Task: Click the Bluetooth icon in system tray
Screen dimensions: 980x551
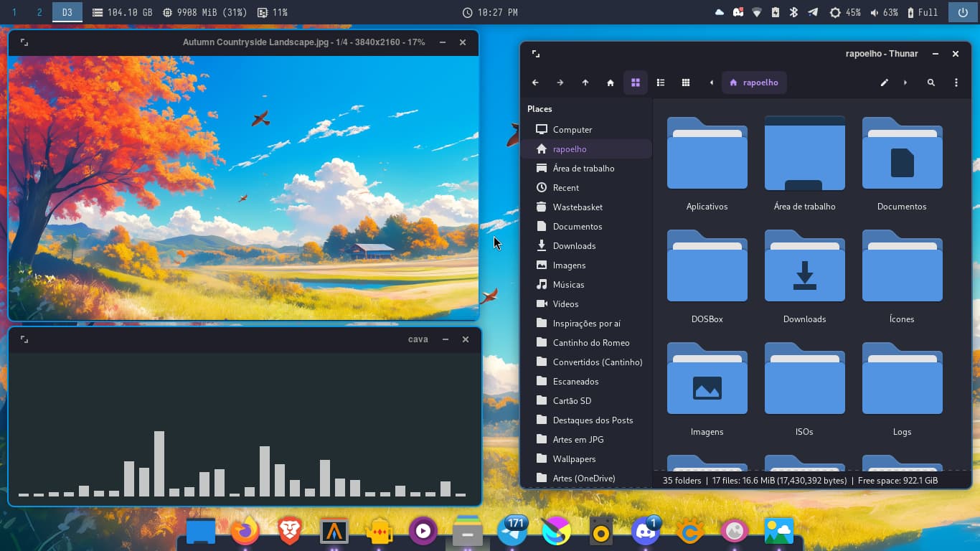Action: pos(794,12)
